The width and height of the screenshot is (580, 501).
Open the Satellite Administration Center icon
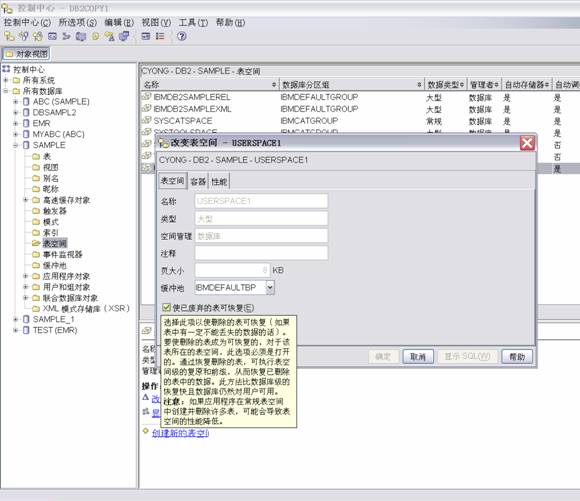[x=38, y=36]
